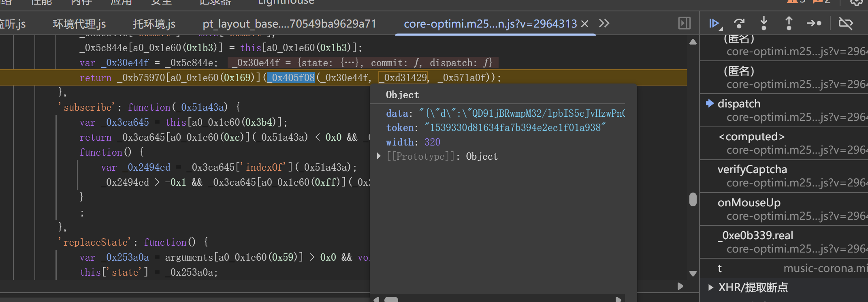
Task: Select the core-optimi.m25 file tab
Action: tap(491, 24)
